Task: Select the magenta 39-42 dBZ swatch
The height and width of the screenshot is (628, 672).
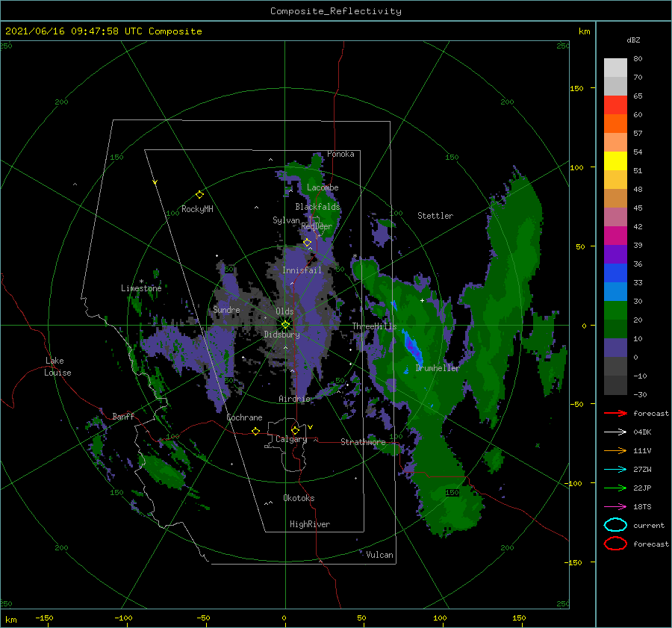Action: pos(615,235)
